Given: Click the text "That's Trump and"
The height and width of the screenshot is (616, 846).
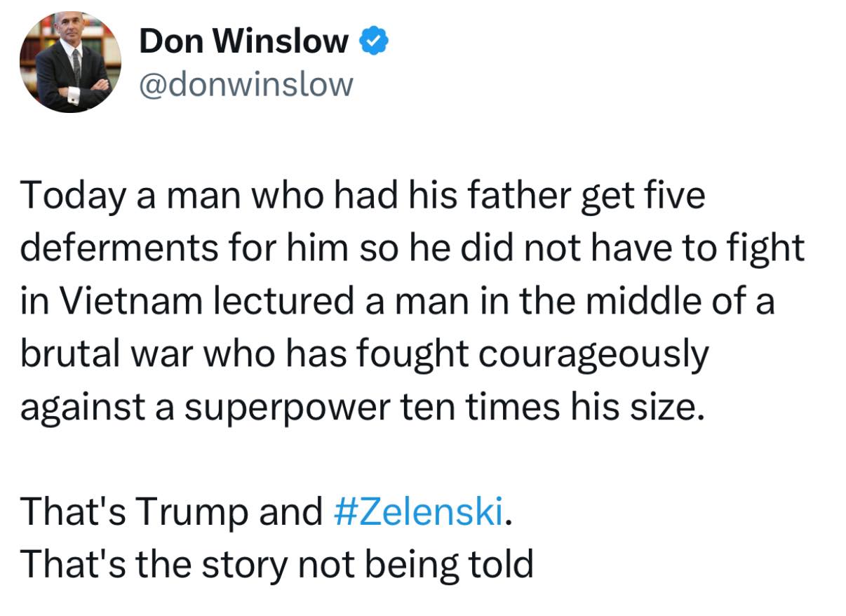Looking at the screenshot, I should click(170, 511).
